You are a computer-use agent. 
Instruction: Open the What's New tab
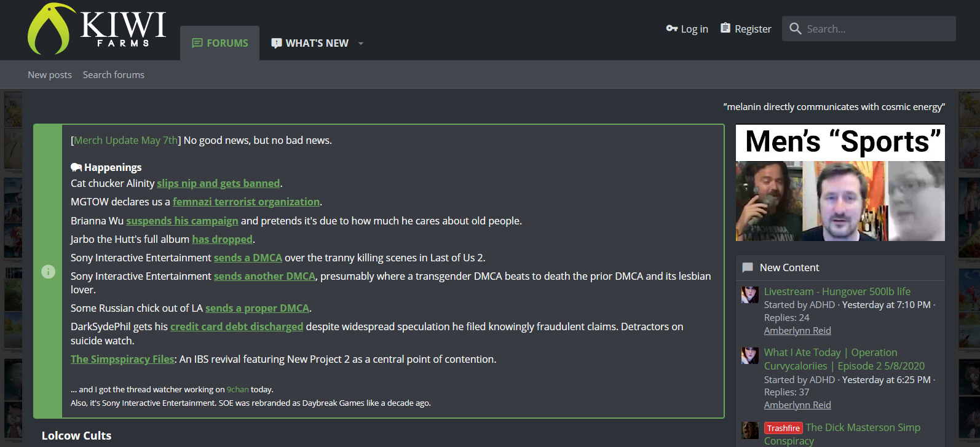[x=310, y=43]
